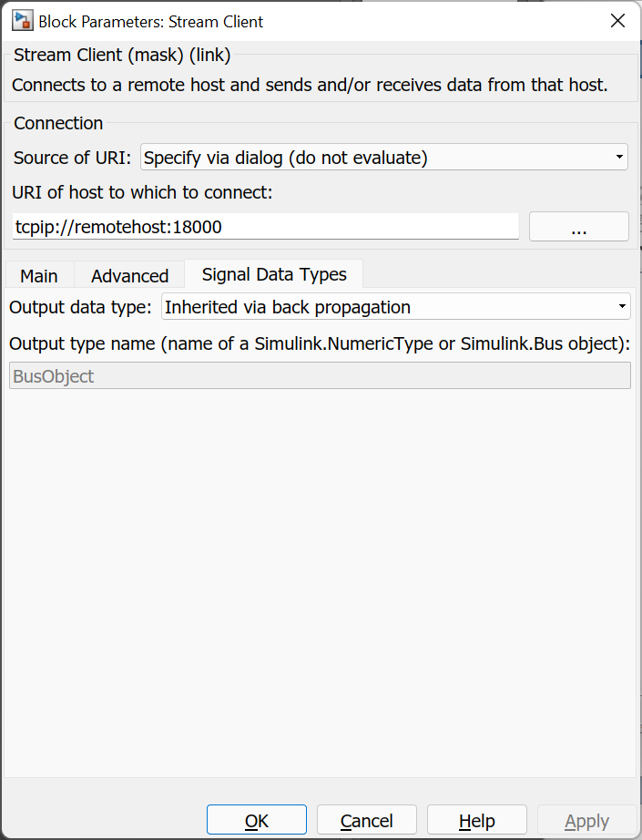Select the tcpip://remotehost:18000 text field

(x=264, y=226)
